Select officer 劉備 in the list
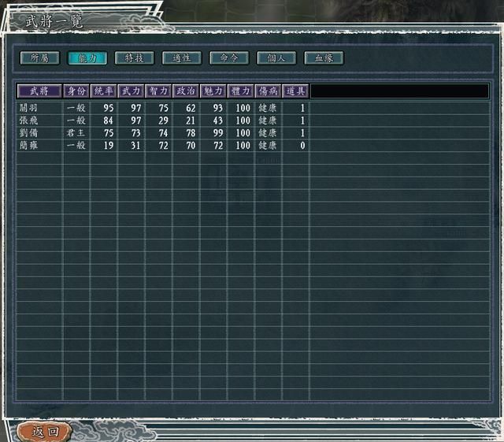The image size is (504, 442). tap(28, 133)
